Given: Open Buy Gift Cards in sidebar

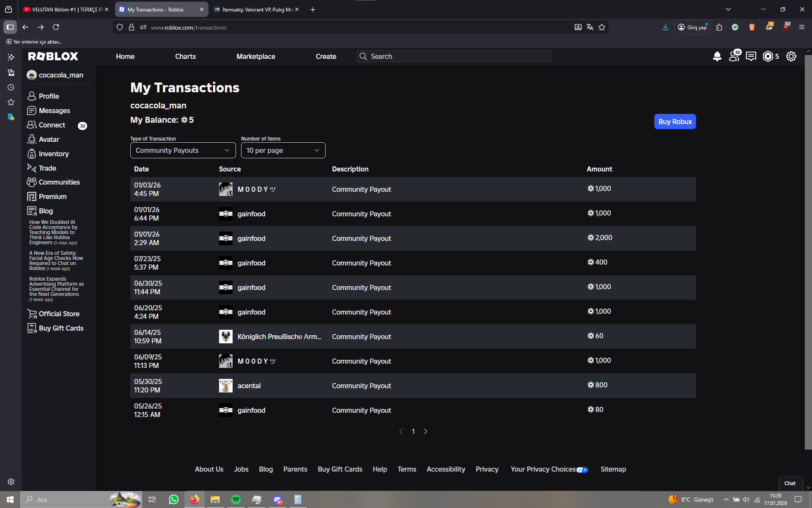Looking at the screenshot, I should coord(55,328).
